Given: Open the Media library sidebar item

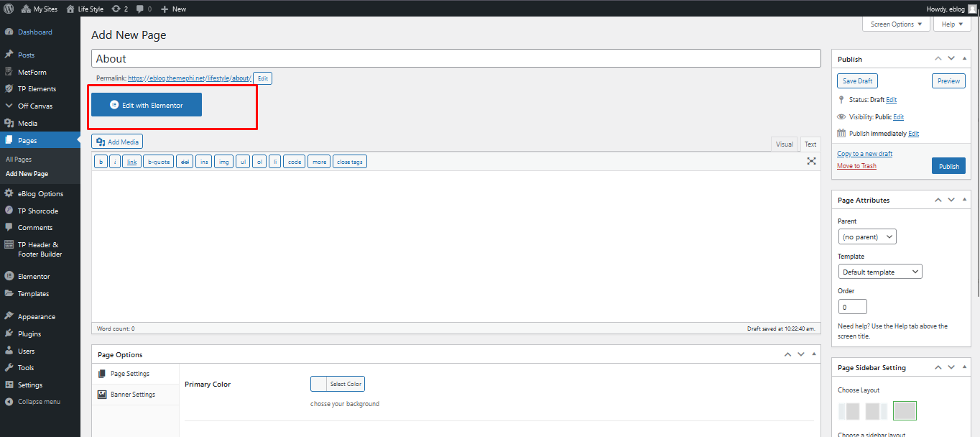Looking at the screenshot, I should click(x=27, y=124).
